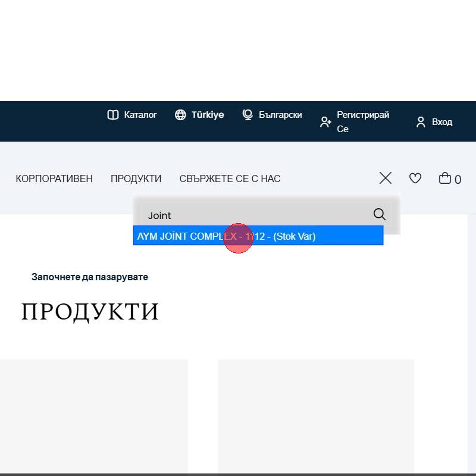The height and width of the screenshot is (476, 476).
Task: Open the КОРПОРАТИВЕН menu item
Action: [x=54, y=178]
